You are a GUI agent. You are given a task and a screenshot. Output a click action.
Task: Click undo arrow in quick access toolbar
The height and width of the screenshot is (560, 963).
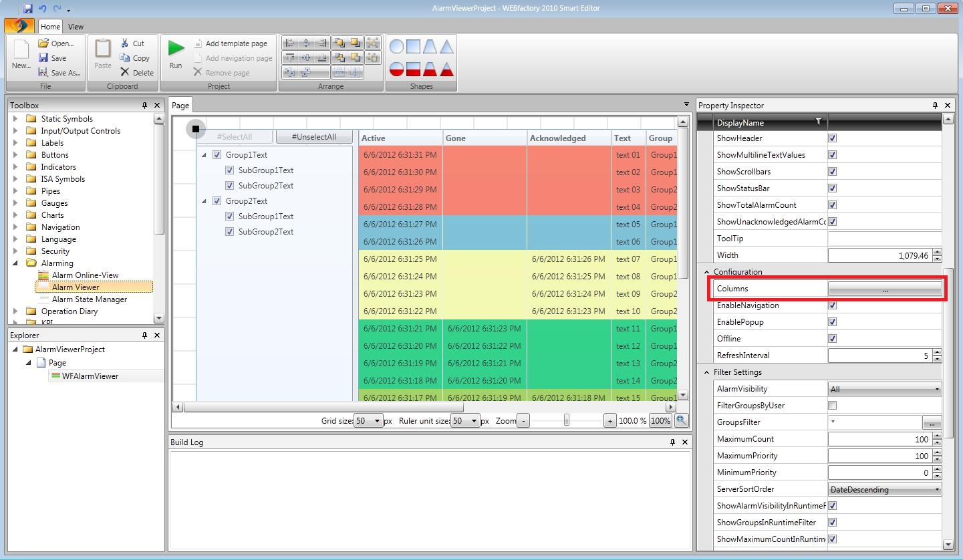pos(42,9)
